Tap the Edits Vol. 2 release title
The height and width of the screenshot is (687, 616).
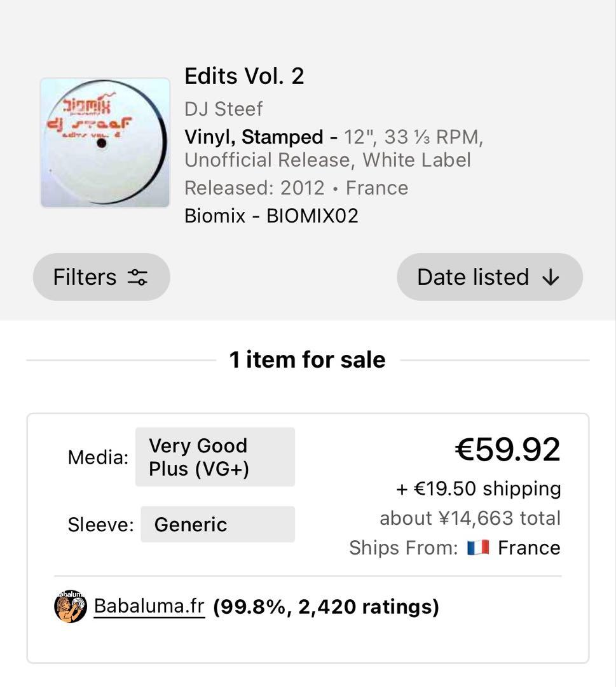click(244, 76)
